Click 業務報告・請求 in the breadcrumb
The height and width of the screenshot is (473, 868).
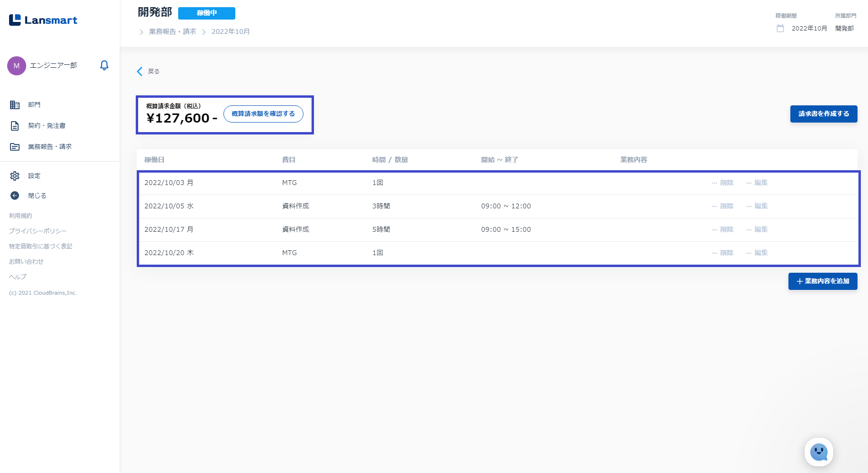pos(172,31)
